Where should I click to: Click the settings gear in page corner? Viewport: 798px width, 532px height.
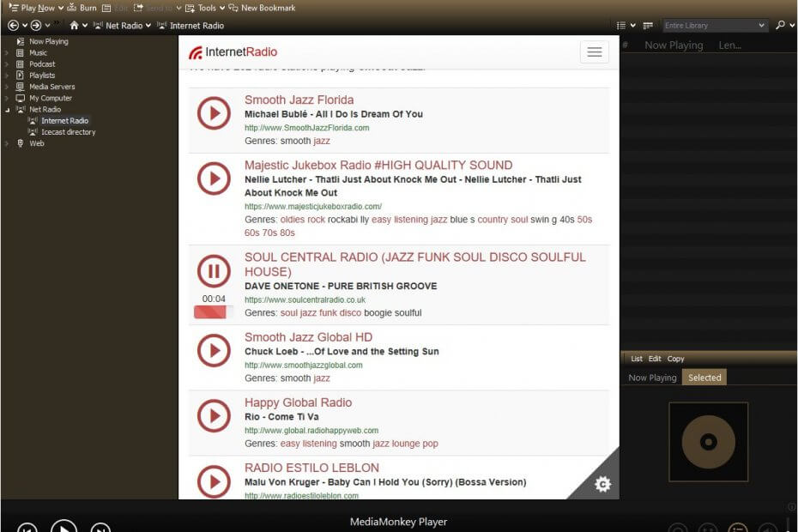(x=602, y=484)
